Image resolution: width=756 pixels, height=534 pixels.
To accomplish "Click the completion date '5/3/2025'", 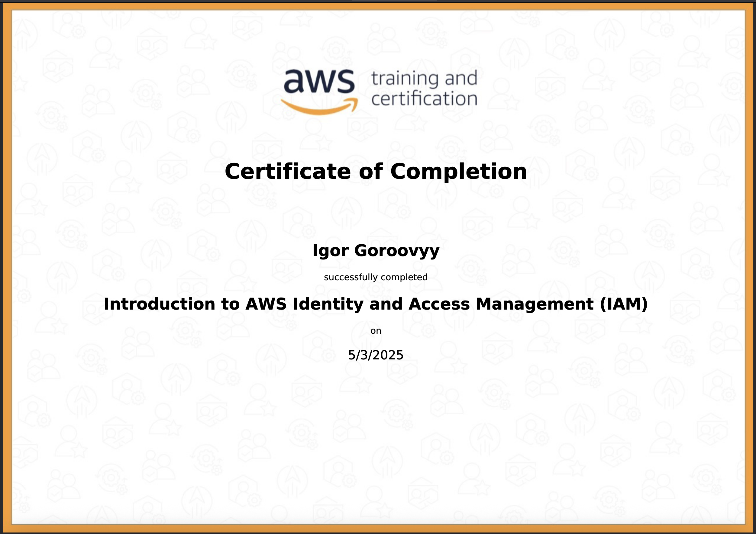I will click(376, 355).
